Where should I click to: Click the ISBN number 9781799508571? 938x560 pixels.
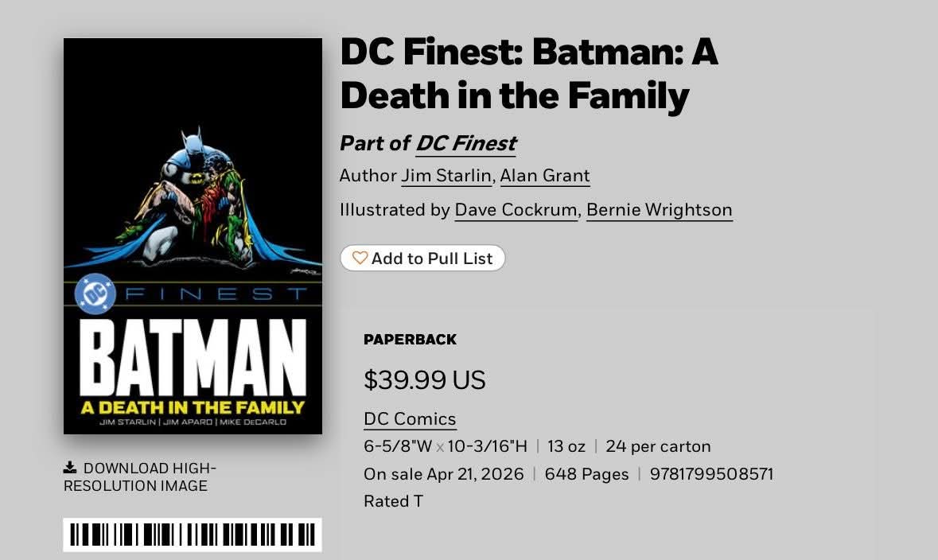click(711, 475)
